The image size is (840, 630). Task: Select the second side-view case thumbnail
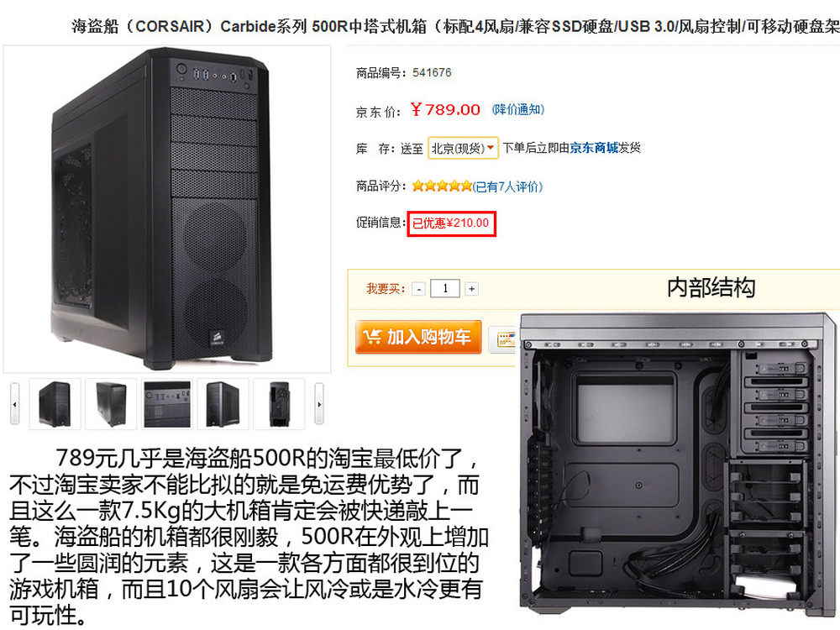click(x=111, y=404)
